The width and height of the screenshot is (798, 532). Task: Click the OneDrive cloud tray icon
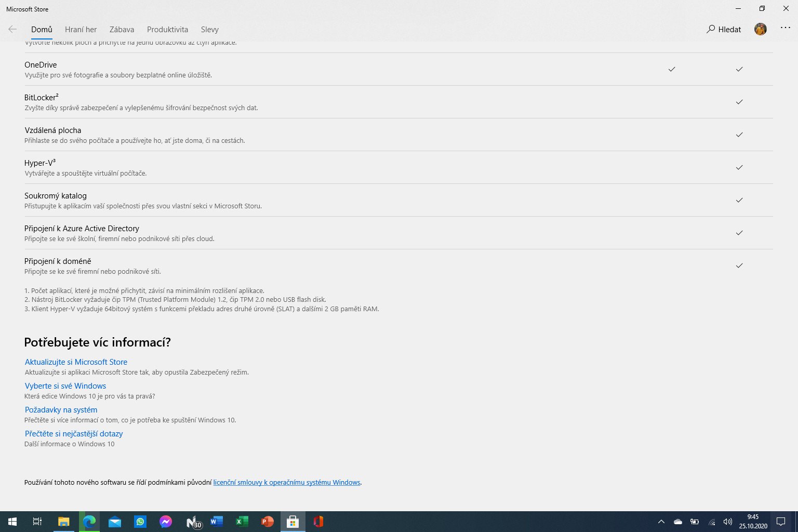coord(678,522)
